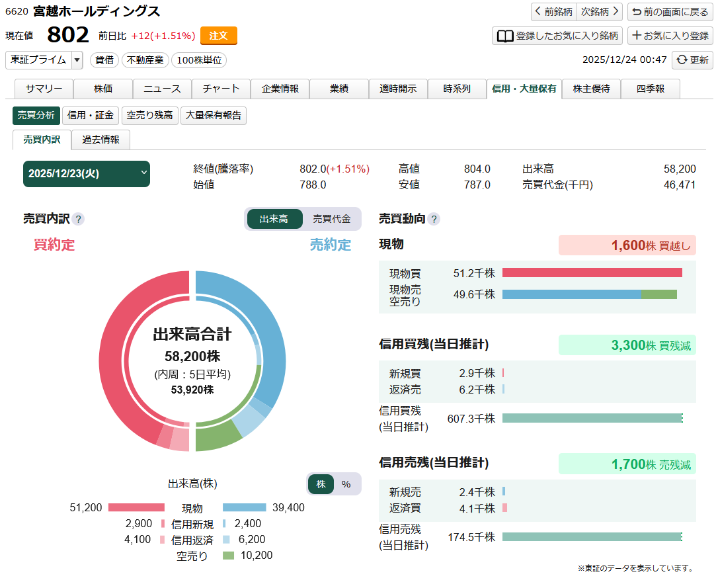Select the 空売り残高 sub-menu button
This screenshot has width=716, height=588.
pos(149,116)
